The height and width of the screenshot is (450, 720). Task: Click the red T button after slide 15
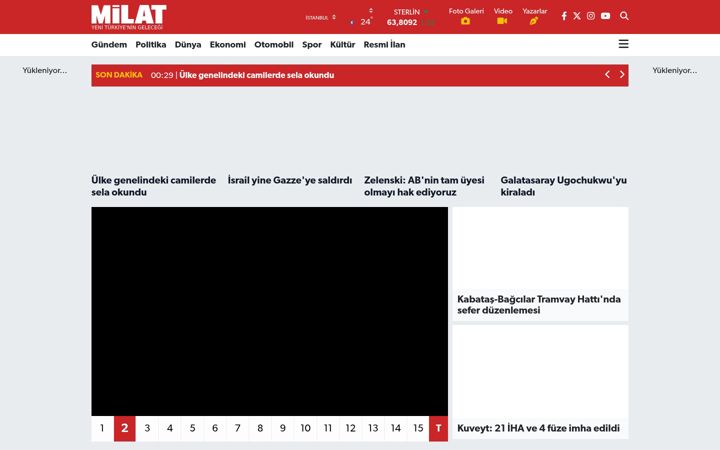coord(439,428)
